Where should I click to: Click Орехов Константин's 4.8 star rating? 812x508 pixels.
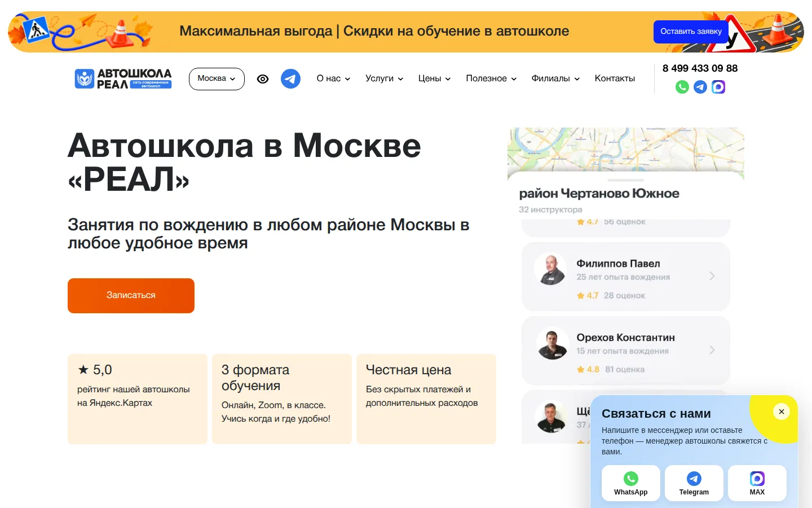[588, 369]
